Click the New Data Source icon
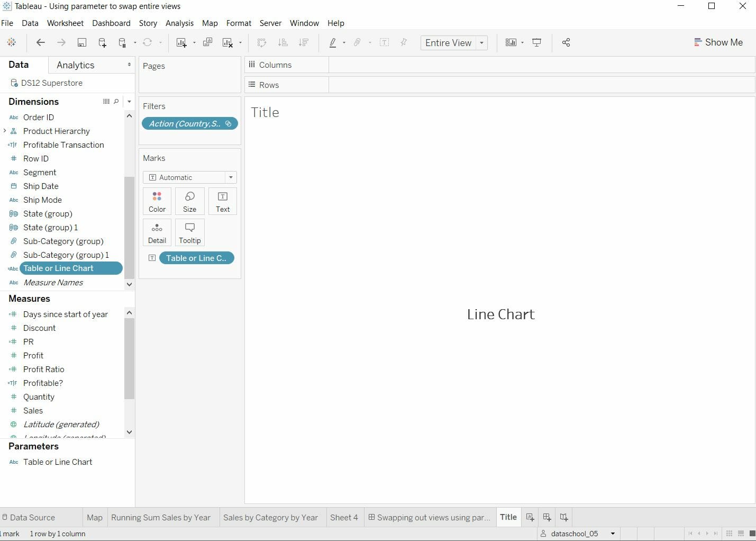 (x=102, y=43)
